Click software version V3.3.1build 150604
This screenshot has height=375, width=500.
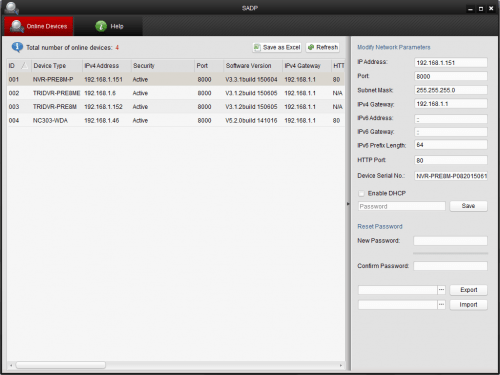[251, 79]
